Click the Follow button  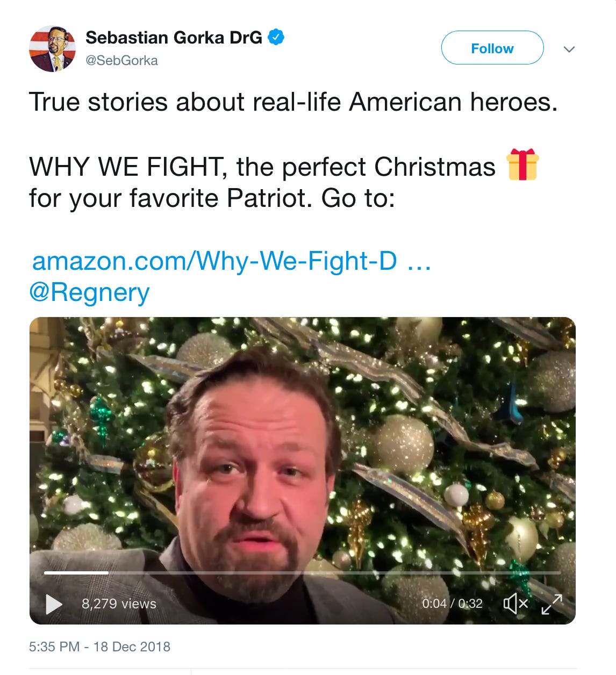click(492, 48)
